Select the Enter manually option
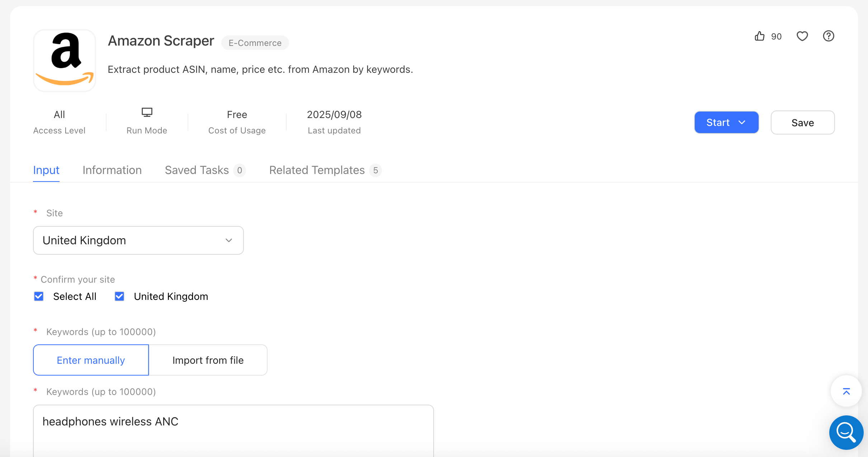868x457 pixels. coord(91,360)
